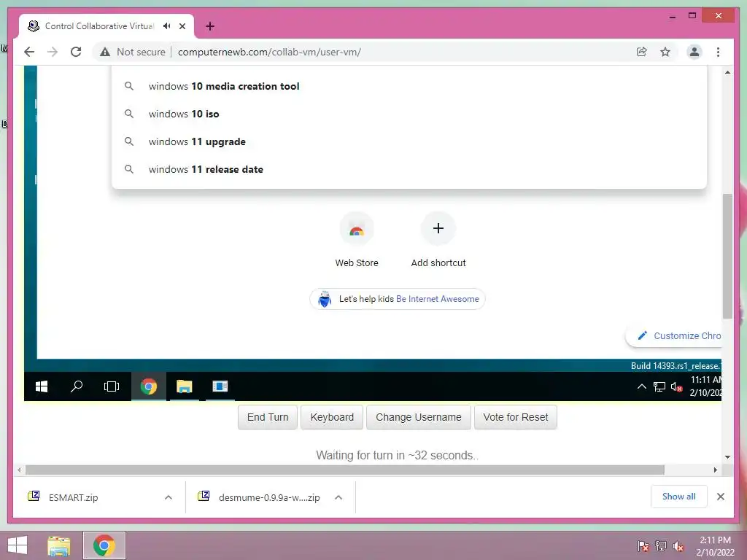
Task: Open File Explorer on the host taskbar
Action: point(59,545)
